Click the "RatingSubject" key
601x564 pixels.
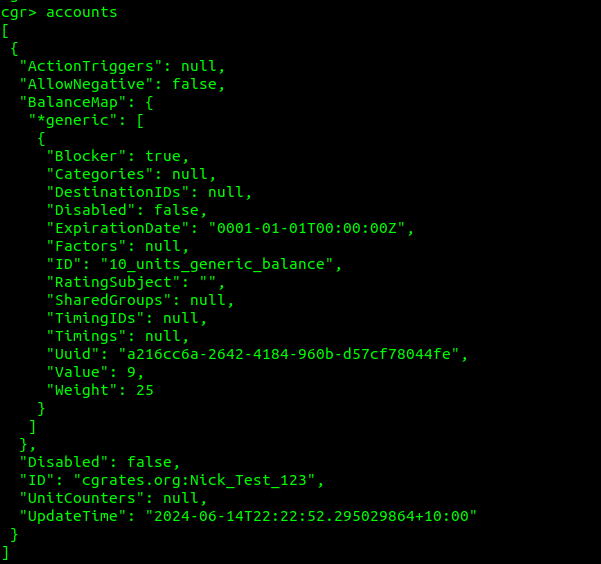coord(113,282)
